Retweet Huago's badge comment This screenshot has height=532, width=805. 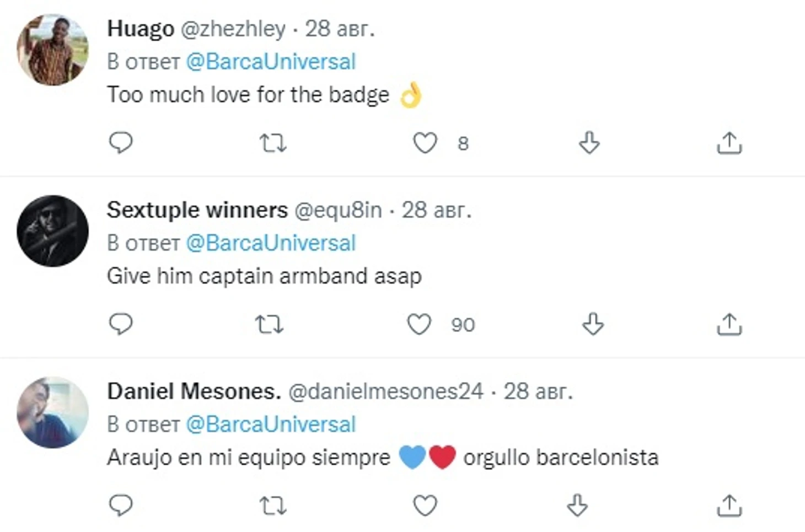[x=273, y=143]
